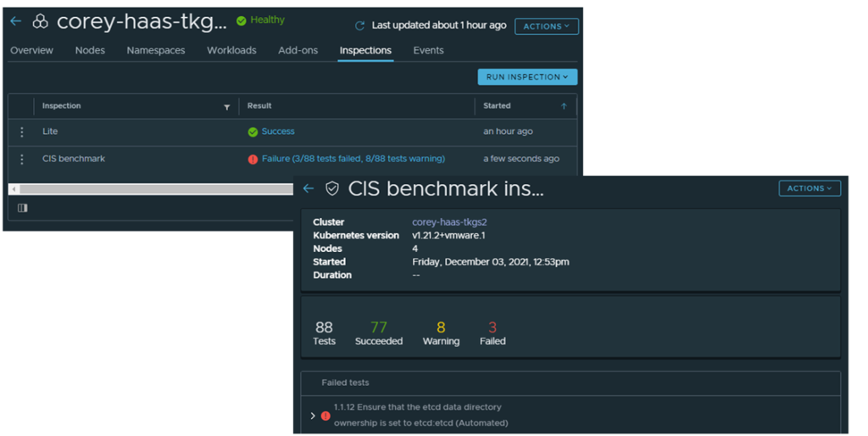Open the three-dot menu for CIS benchmark row
The image size is (868, 436).
coord(21,159)
